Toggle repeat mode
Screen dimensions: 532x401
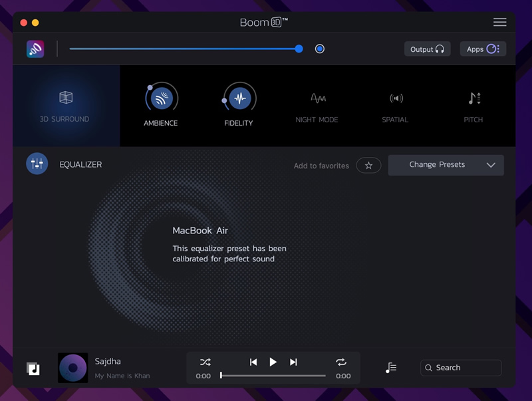click(x=341, y=362)
